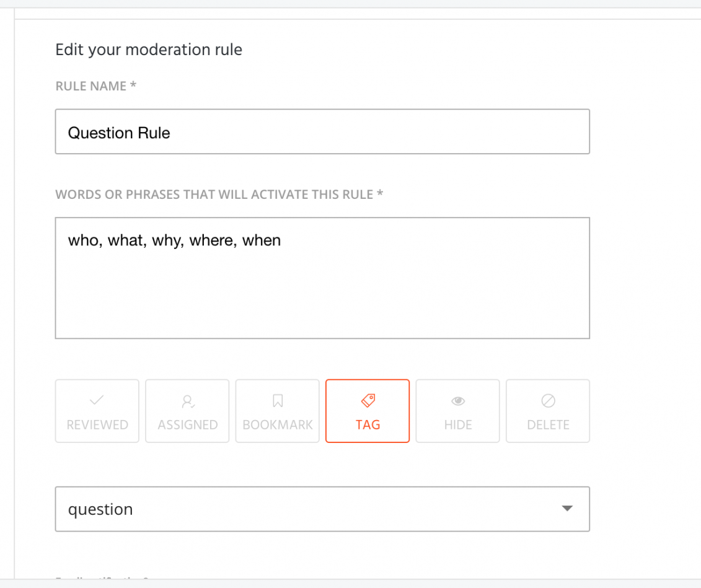Open the 'question' tag selector
Image resolution: width=701 pixels, height=588 pixels.
(322, 509)
